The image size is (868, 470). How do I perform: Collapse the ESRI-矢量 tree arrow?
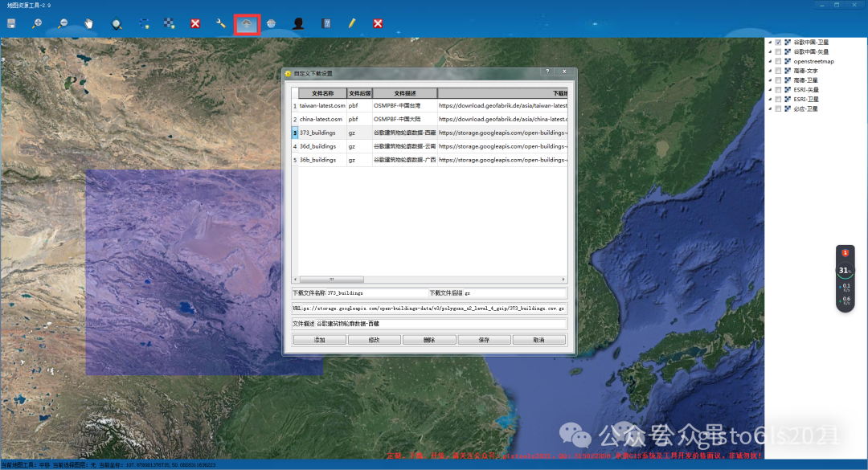770,90
